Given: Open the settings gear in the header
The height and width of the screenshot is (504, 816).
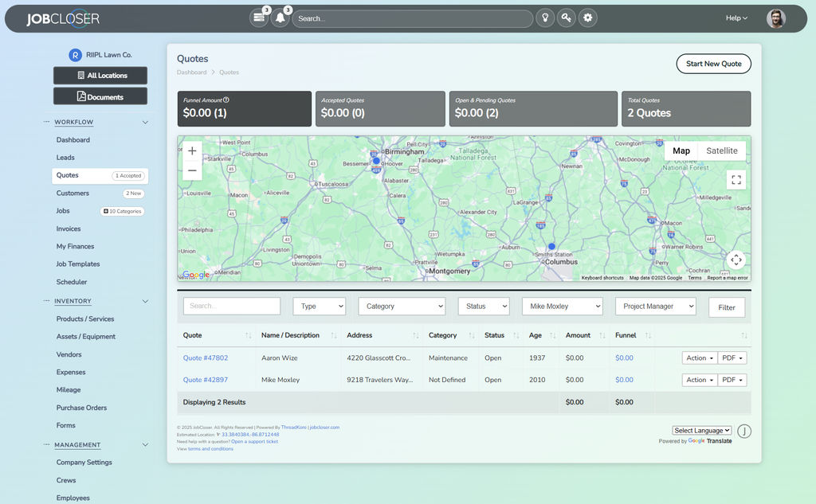Looking at the screenshot, I should [x=587, y=18].
